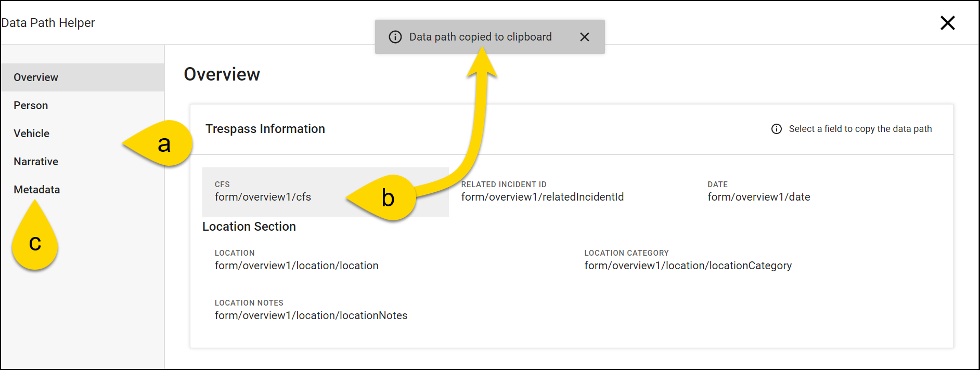Select the Related Incident ID field

543,197
